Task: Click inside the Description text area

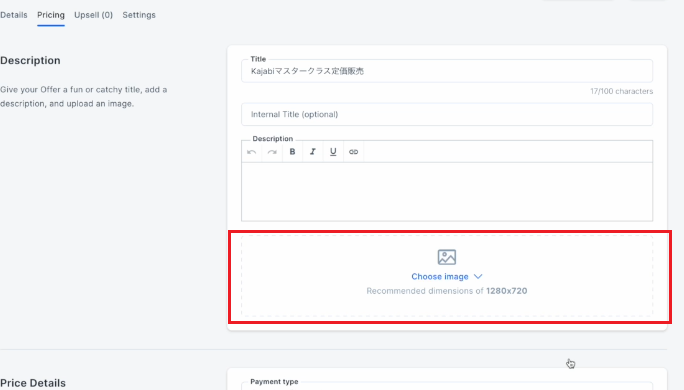Action: click(447, 192)
